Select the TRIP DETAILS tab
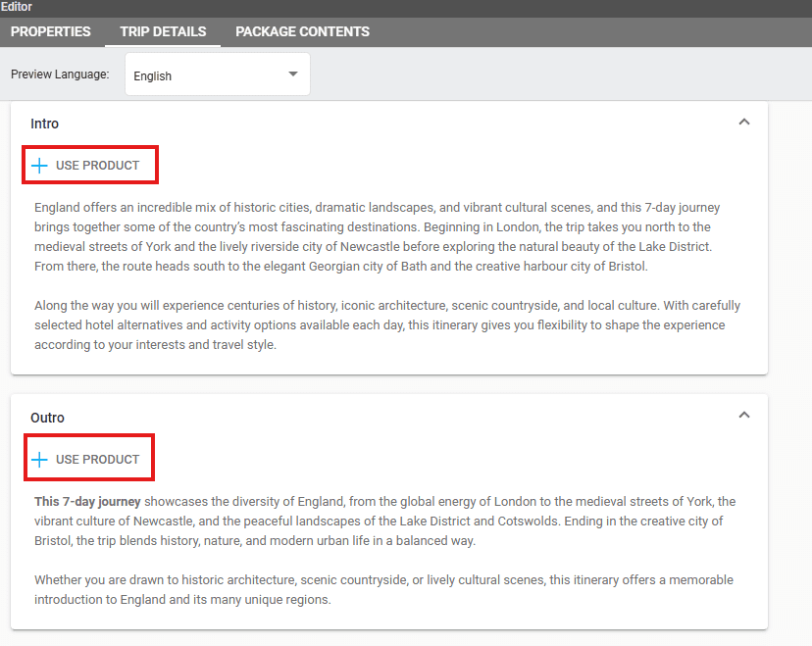This screenshot has height=646, width=812. coord(163,31)
